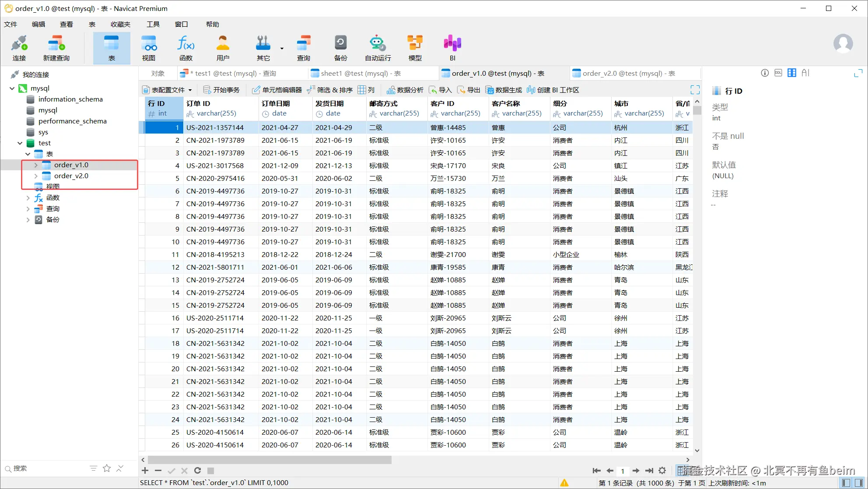Switch to sheet1 @test tab
The height and width of the screenshot is (489, 868).
(360, 74)
